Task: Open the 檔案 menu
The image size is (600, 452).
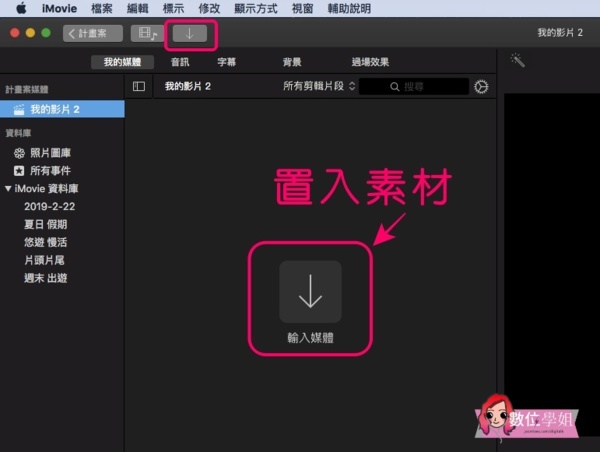Action: (x=101, y=8)
